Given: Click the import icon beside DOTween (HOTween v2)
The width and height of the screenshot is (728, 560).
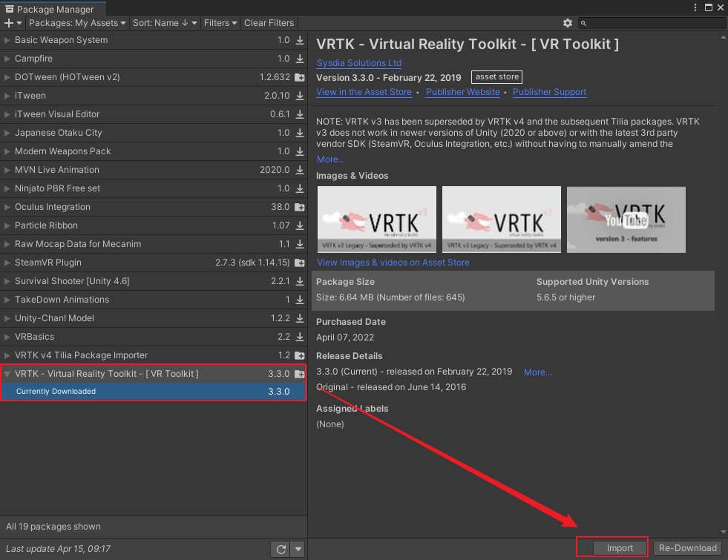Looking at the screenshot, I should coord(300,77).
